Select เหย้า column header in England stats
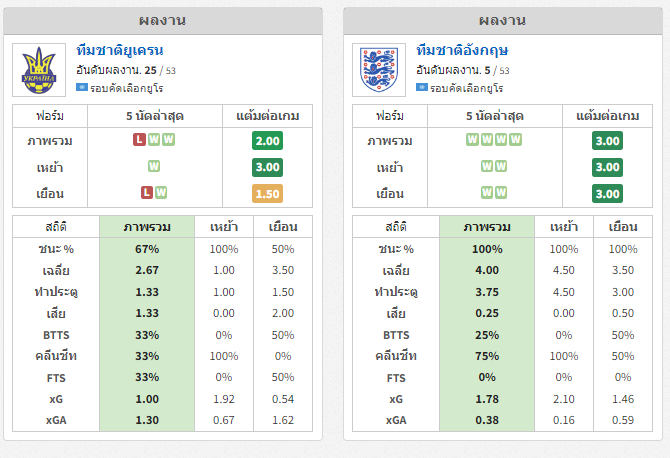Screen dimensions: 670x458 pos(564,227)
